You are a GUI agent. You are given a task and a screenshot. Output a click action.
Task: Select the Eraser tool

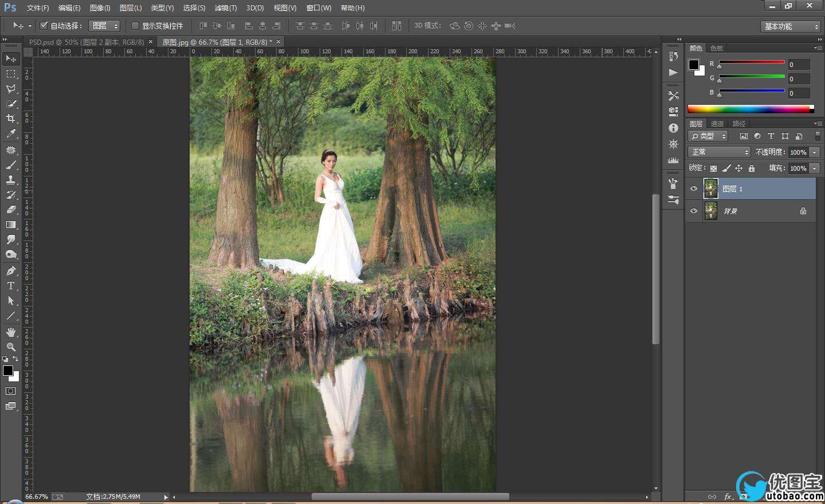click(x=10, y=210)
